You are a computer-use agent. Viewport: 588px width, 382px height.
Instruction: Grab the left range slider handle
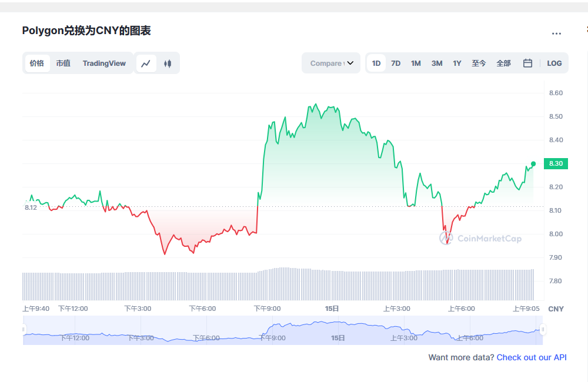point(24,330)
